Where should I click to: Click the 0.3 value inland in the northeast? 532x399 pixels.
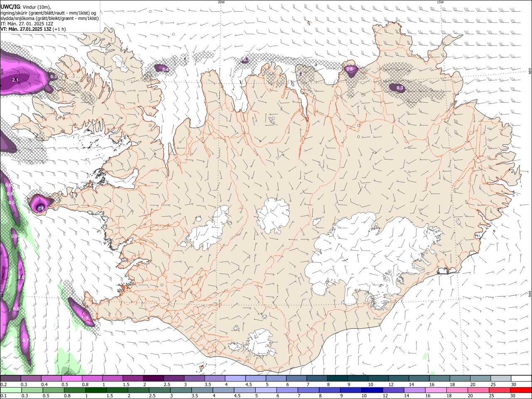tap(400, 88)
